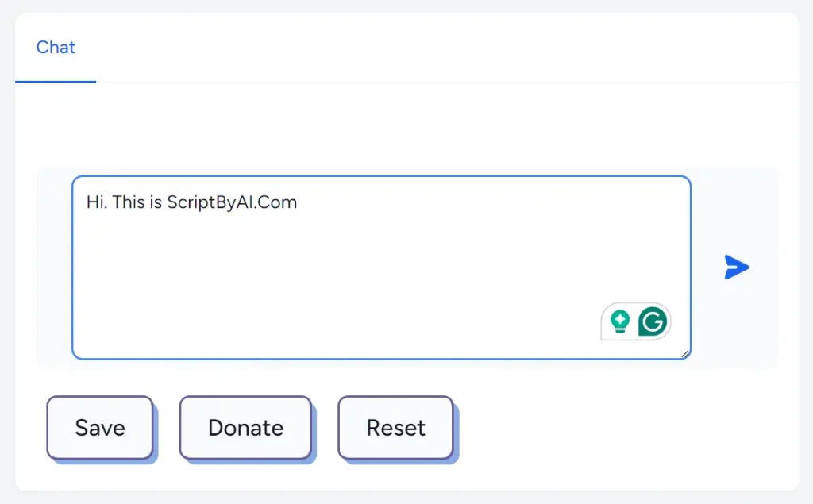Open Grammarly suggestions via the lightbulb icon
Viewport: 813px width, 504px height.
[x=620, y=321]
